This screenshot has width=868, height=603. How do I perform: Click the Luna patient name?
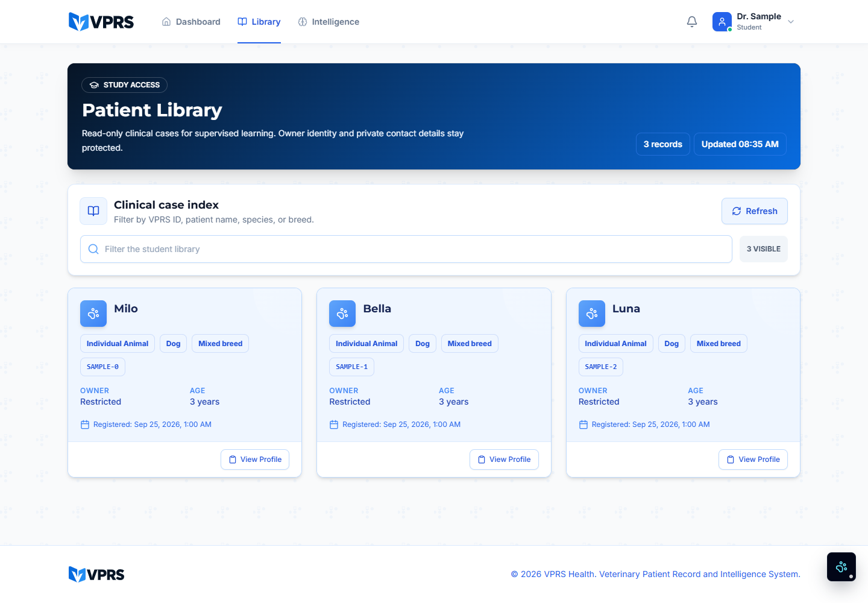(x=626, y=309)
